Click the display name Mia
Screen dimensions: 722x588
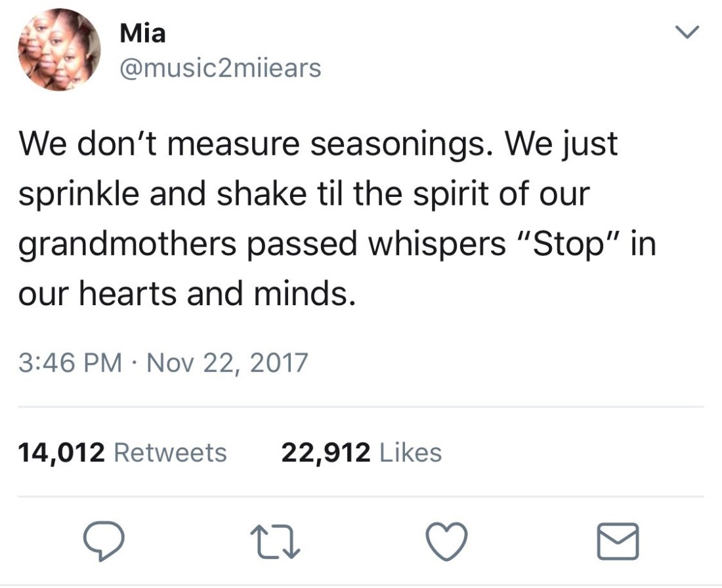click(143, 34)
